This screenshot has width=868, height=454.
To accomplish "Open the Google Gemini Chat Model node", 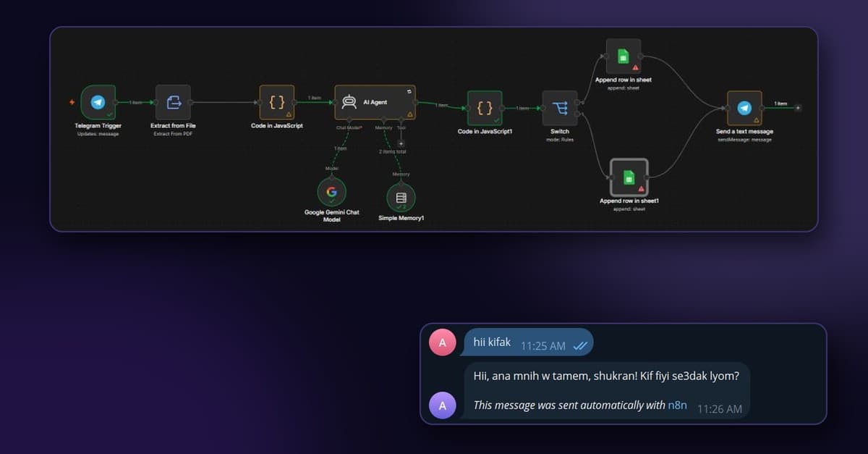I will 331,193.
